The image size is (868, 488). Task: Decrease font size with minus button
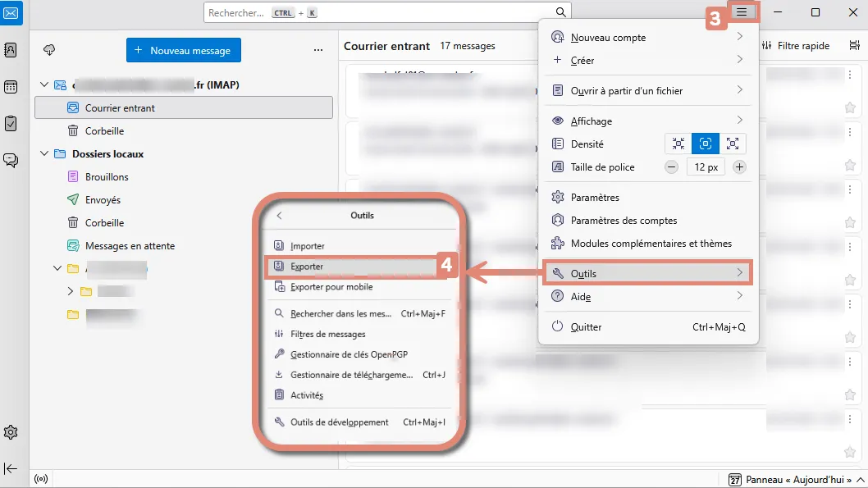click(x=671, y=167)
